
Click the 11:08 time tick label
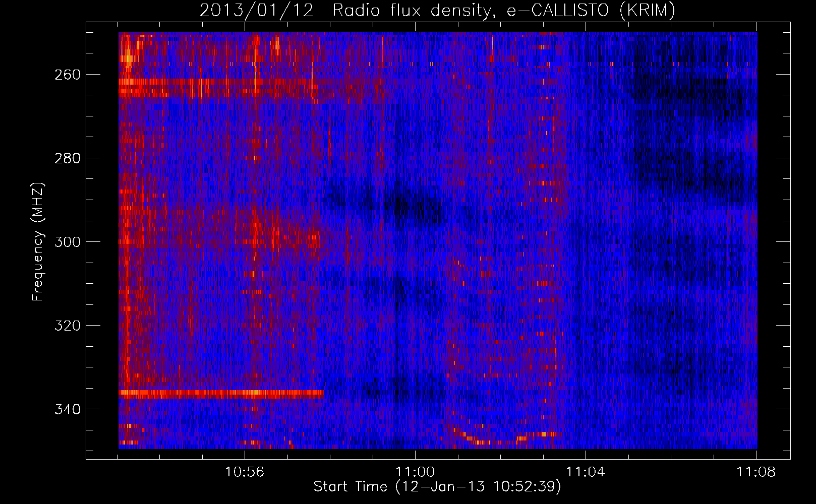click(756, 472)
